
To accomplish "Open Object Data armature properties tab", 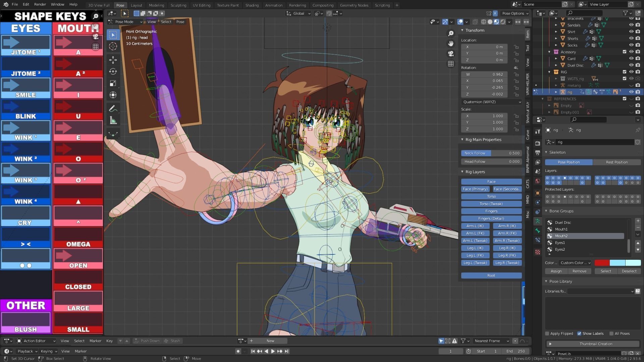I will tap(538, 221).
